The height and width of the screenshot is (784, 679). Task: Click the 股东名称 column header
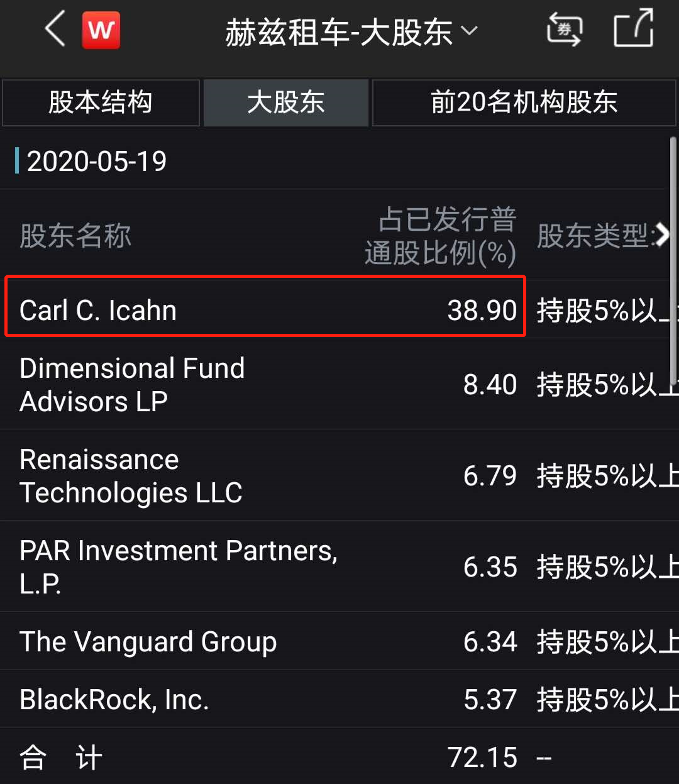[x=75, y=236]
